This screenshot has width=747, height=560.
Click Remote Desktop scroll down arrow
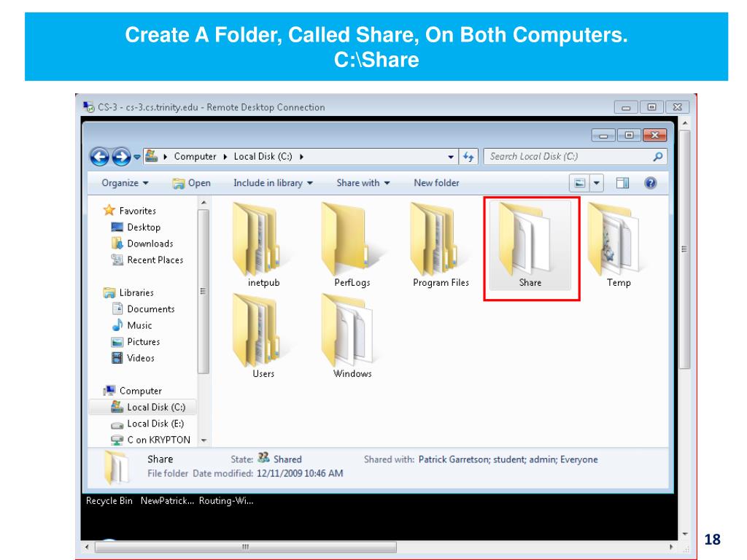click(x=684, y=534)
